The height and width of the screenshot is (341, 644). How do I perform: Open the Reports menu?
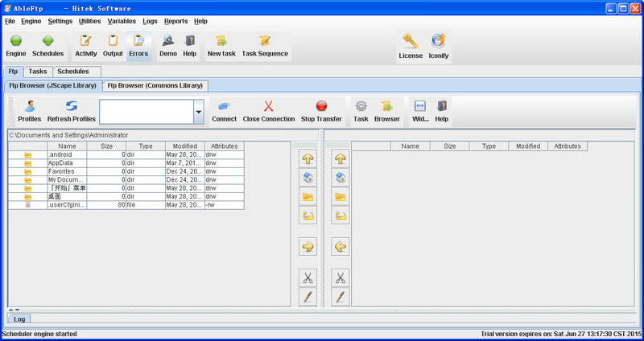(x=175, y=22)
